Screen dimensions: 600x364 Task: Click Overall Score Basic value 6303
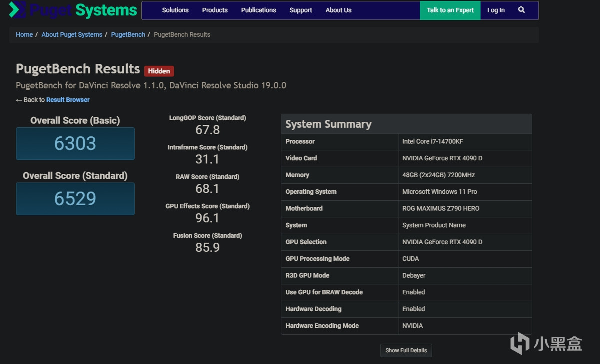point(75,144)
